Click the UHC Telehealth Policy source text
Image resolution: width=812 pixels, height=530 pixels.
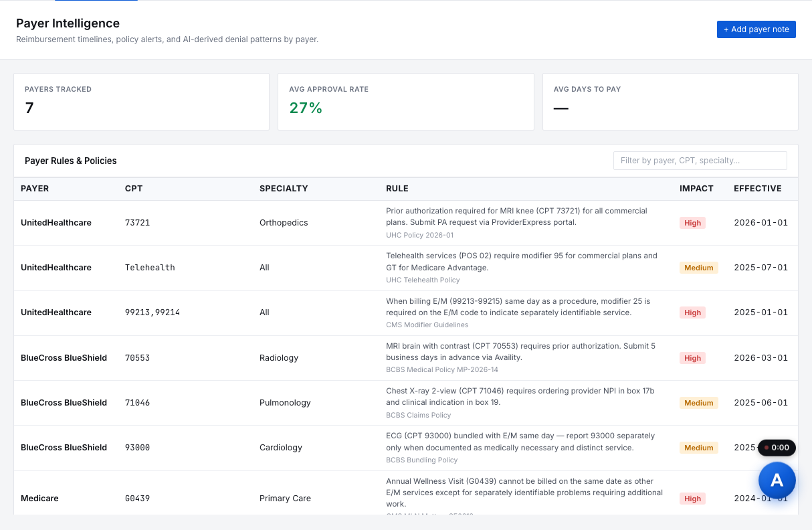423,280
